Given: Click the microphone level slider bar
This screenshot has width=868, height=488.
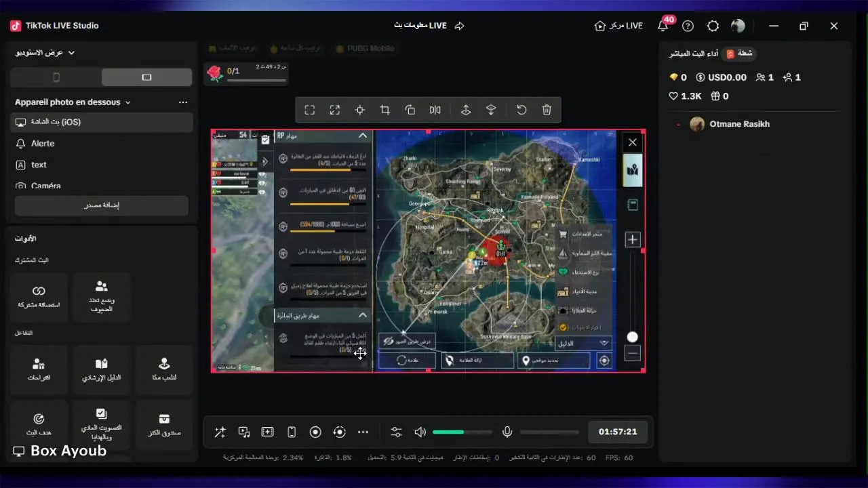Looking at the screenshot, I should (x=549, y=432).
